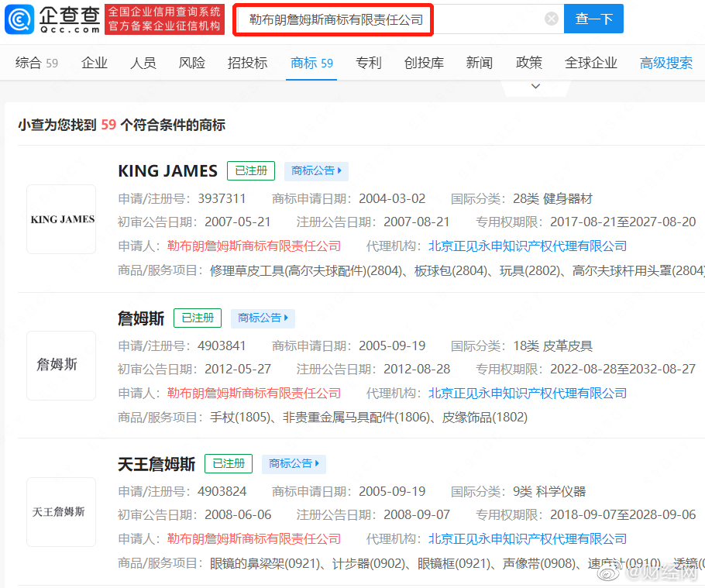Open the 企业 tab
The width and height of the screenshot is (705, 588).
tap(95, 63)
